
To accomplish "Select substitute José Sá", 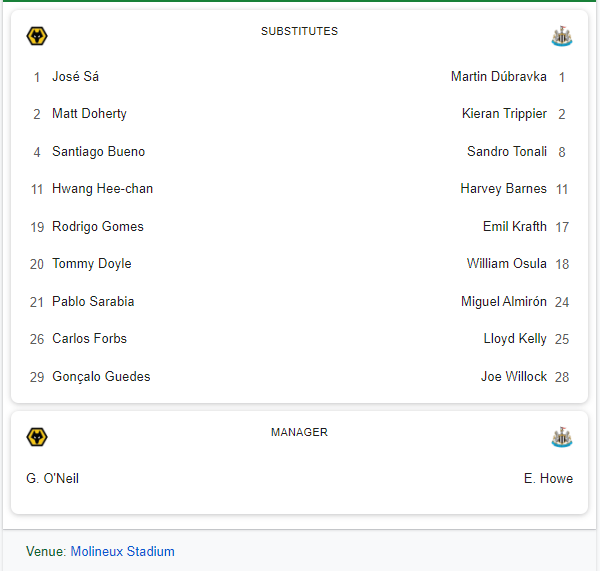I will click(75, 77).
